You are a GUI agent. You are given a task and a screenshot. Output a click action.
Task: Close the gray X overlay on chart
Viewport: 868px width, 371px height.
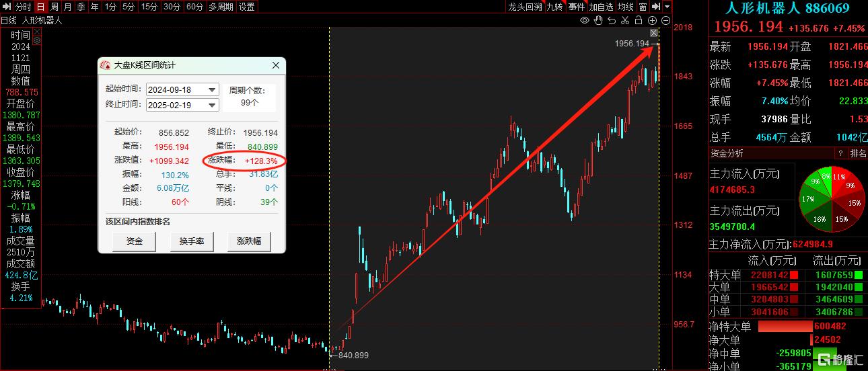(x=654, y=33)
